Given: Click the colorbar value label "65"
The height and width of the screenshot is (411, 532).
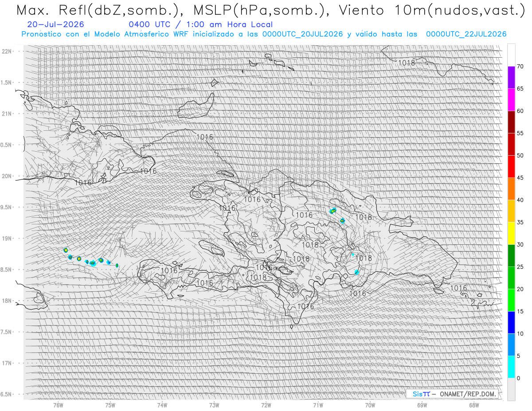Looking at the screenshot, I should pyautogui.click(x=520, y=89).
